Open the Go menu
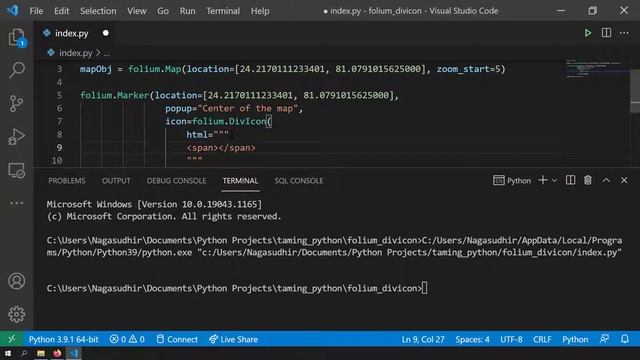This screenshot has width=640, height=360. pos(163,11)
